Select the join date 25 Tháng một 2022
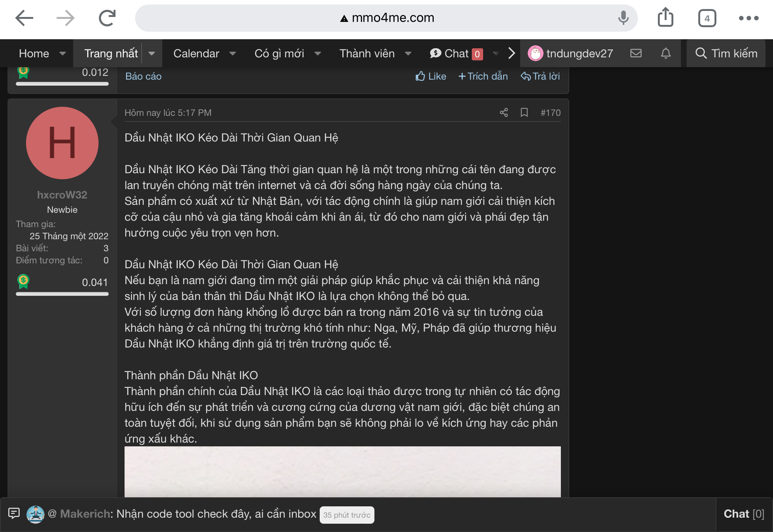 (69, 236)
